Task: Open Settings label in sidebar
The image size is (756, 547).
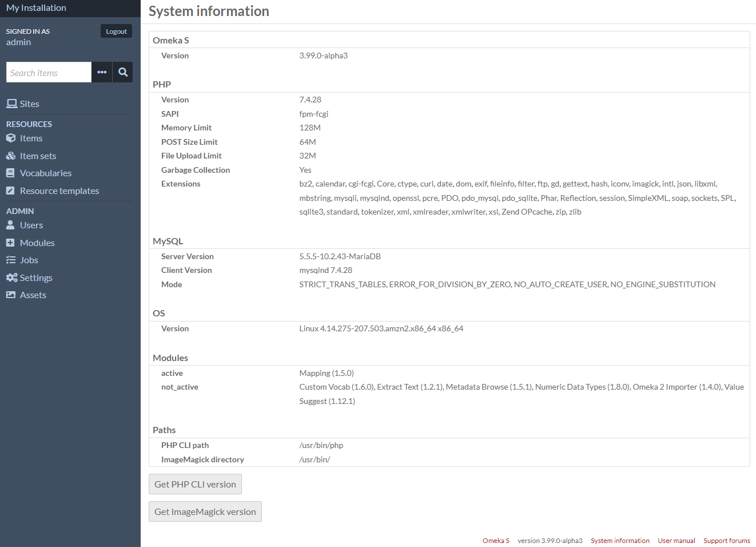Action: 36,278
